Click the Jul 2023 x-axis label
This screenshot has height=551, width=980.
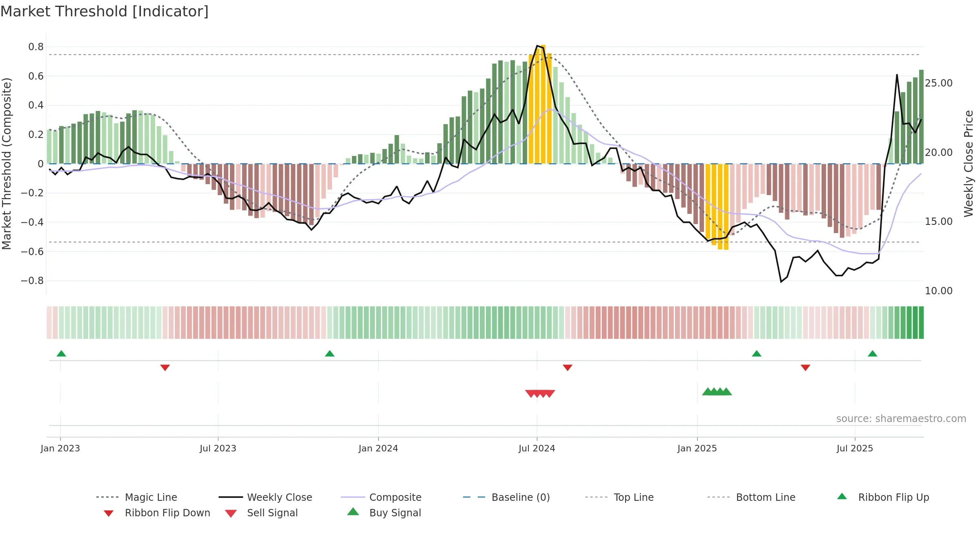pos(218,448)
